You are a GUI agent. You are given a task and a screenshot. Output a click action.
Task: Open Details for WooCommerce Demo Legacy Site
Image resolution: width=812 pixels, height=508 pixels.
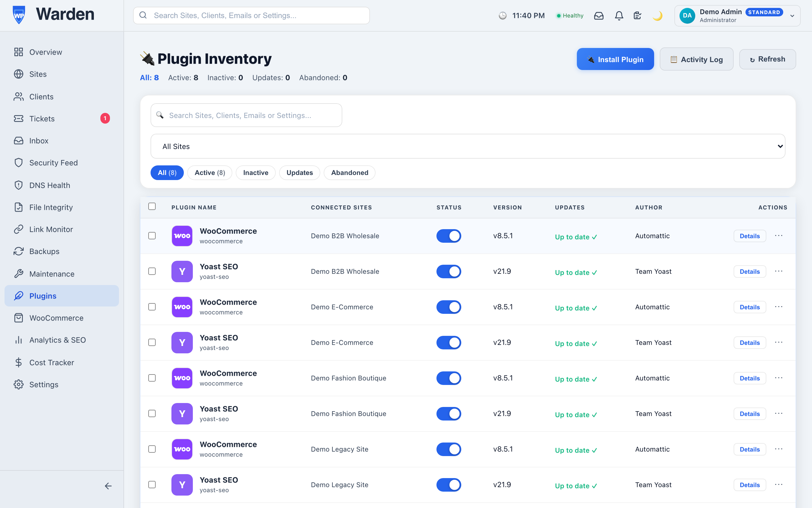point(750,450)
